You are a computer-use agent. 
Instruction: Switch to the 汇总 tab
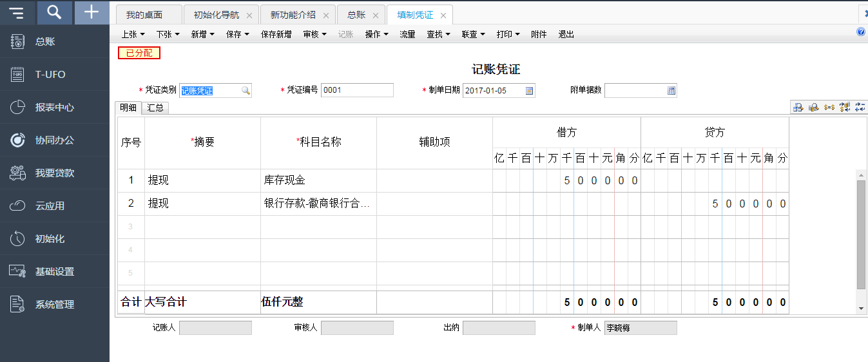point(155,108)
